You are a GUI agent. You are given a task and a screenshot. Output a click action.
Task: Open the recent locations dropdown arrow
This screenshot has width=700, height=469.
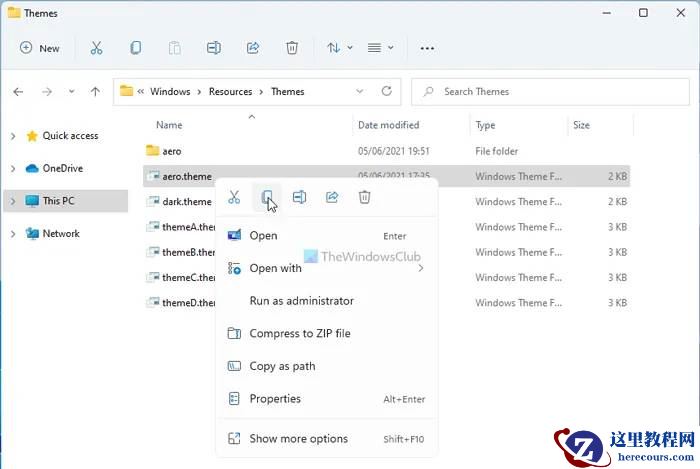pos(71,92)
